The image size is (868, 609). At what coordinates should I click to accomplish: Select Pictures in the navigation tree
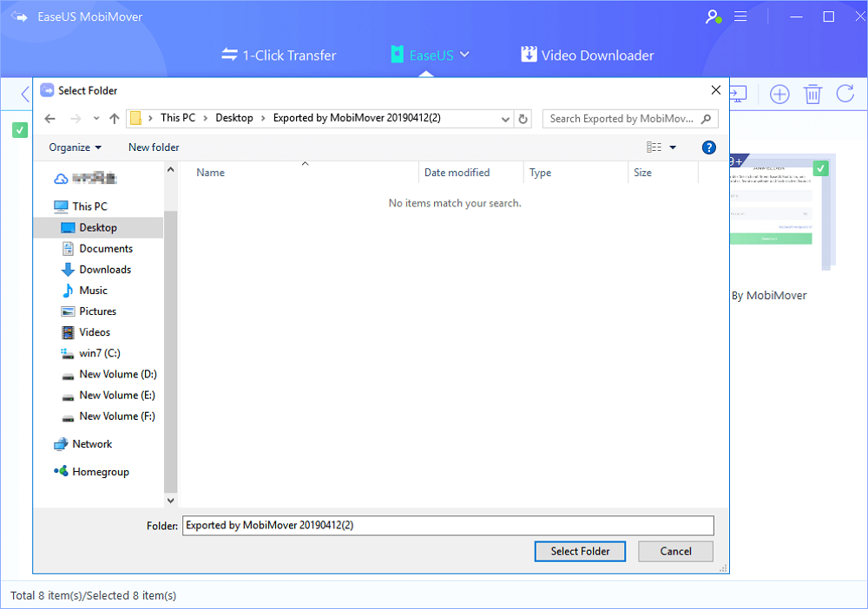89,311
